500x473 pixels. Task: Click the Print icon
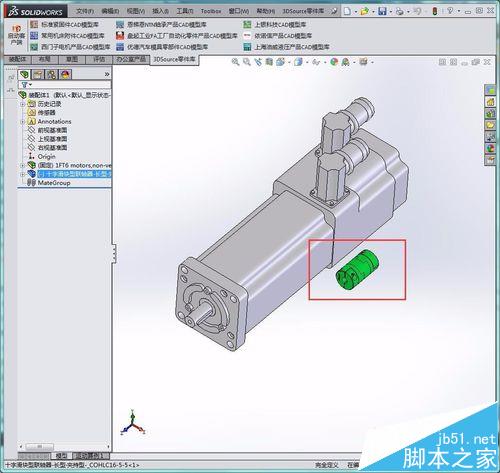399,12
